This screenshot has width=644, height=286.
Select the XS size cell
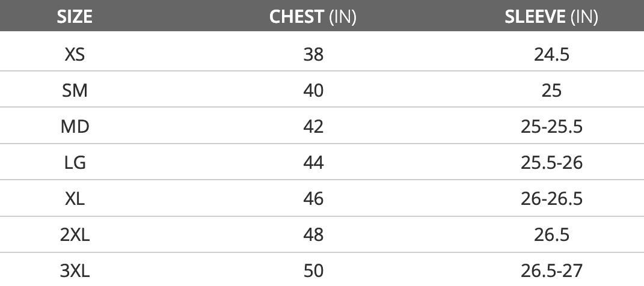tap(75, 54)
